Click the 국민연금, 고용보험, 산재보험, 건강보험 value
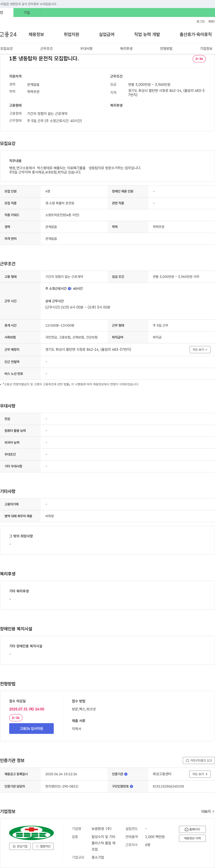This screenshot has width=215, height=868. (71, 337)
